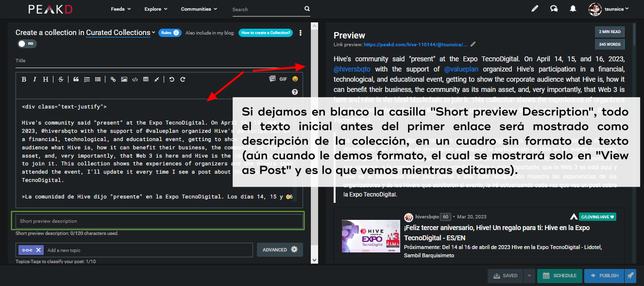Open the C/Loving Hive community tag
The width and height of the screenshot is (644, 286).
pos(597,216)
